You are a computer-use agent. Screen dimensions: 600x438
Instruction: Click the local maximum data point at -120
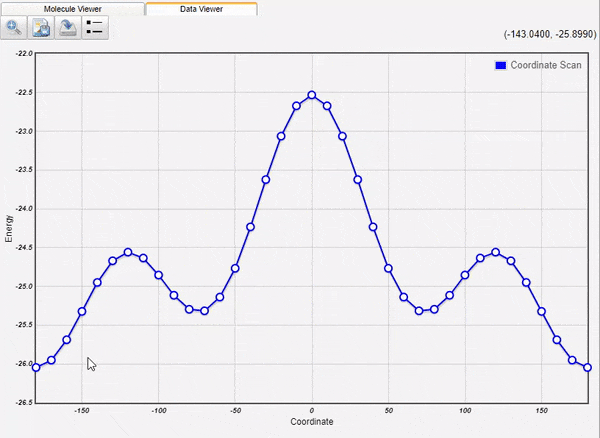(x=128, y=252)
